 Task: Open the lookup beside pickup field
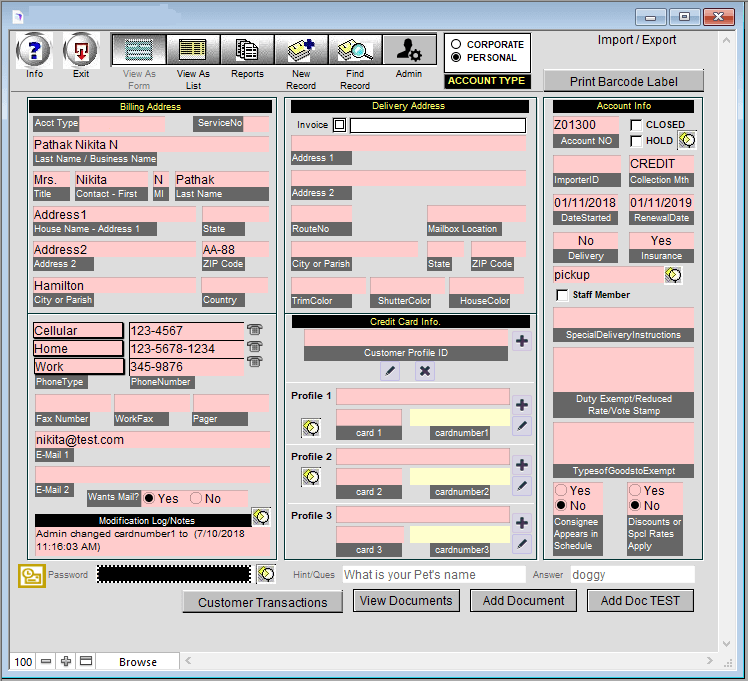673,275
